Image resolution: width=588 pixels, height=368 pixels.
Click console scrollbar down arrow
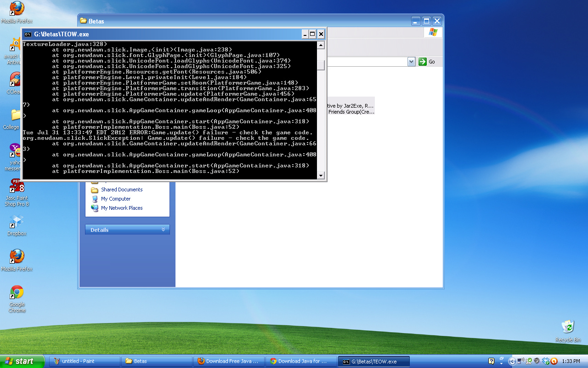click(321, 175)
